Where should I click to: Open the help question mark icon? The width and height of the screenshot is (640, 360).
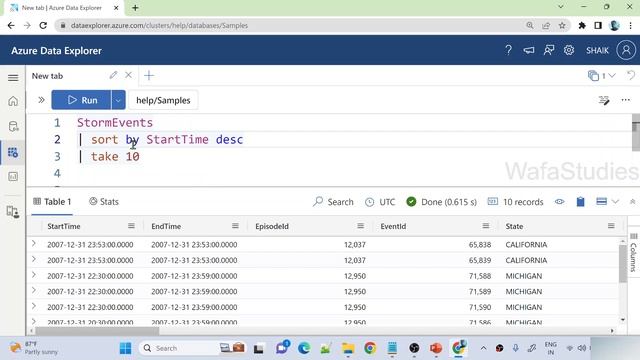click(x=508, y=50)
